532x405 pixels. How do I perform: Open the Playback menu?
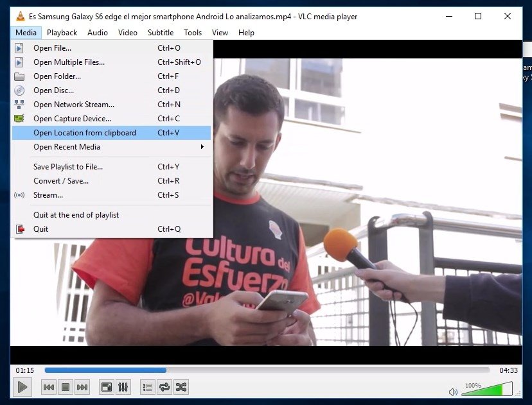pos(62,33)
